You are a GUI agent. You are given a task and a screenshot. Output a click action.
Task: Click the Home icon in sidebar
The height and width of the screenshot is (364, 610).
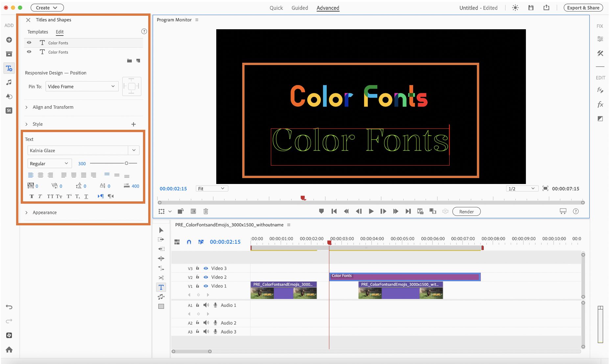coord(9,350)
